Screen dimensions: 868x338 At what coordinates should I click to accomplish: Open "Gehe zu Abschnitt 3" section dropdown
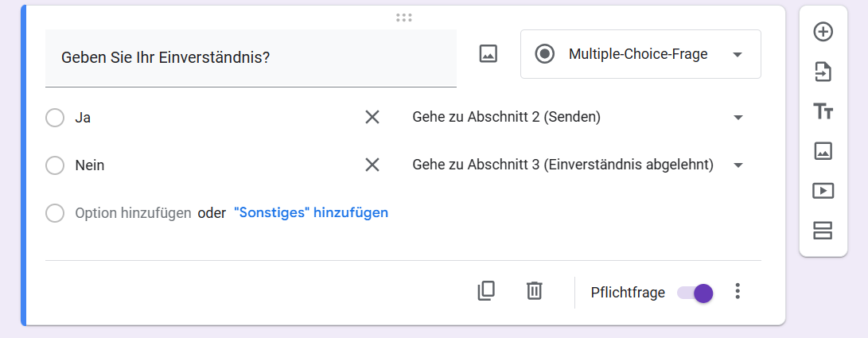[578, 165]
